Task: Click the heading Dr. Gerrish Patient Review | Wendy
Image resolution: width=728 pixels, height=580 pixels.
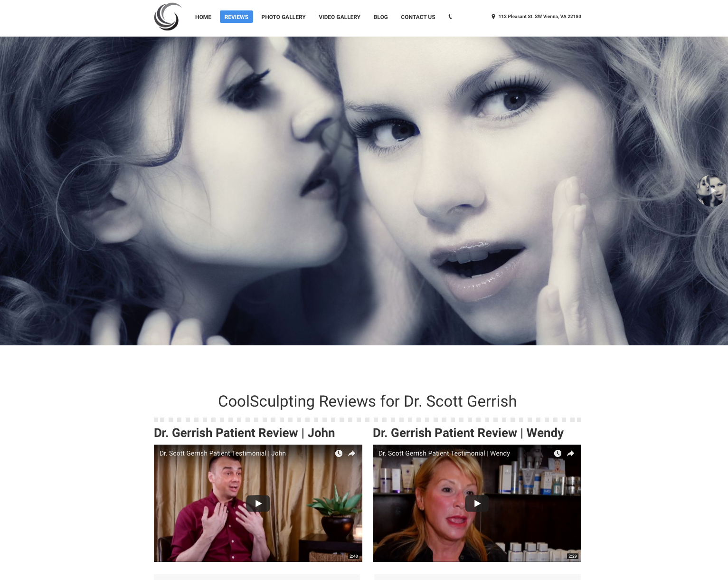Action: click(468, 433)
